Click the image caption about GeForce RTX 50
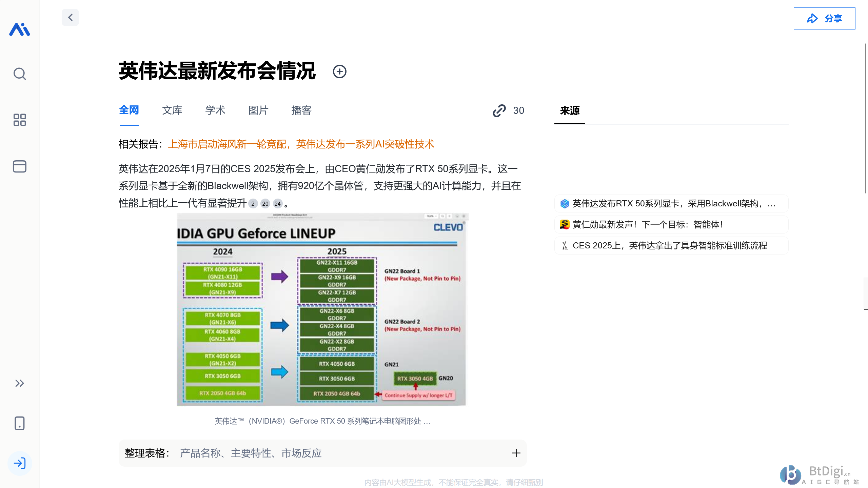Viewport: 868px width, 488px height. pos(322,421)
